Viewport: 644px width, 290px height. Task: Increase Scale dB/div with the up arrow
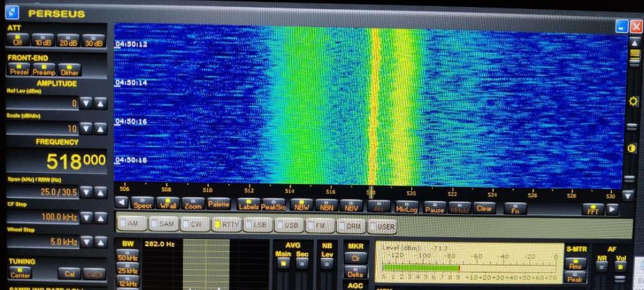100,128
